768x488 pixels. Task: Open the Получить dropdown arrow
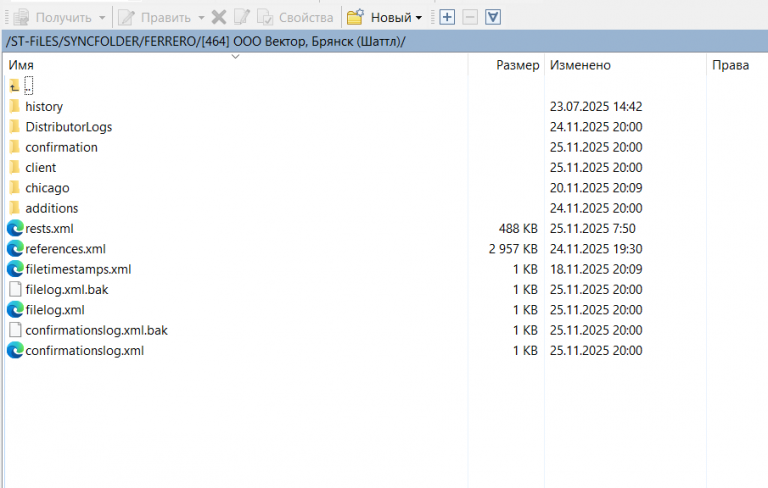coord(102,18)
